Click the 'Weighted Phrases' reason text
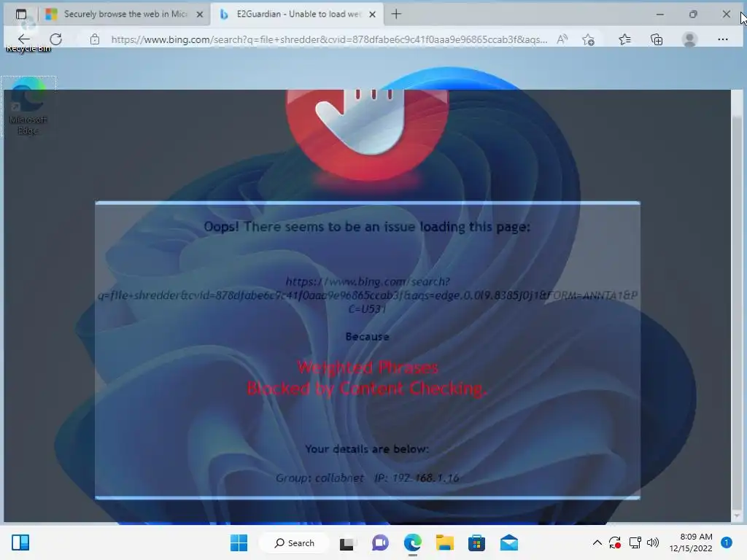Image resolution: width=747 pixels, height=560 pixels. pyautogui.click(x=368, y=367)
